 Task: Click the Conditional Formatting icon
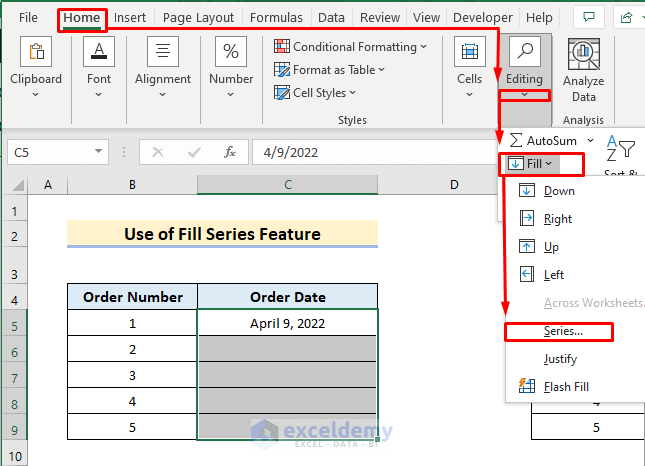click(282, 46)
